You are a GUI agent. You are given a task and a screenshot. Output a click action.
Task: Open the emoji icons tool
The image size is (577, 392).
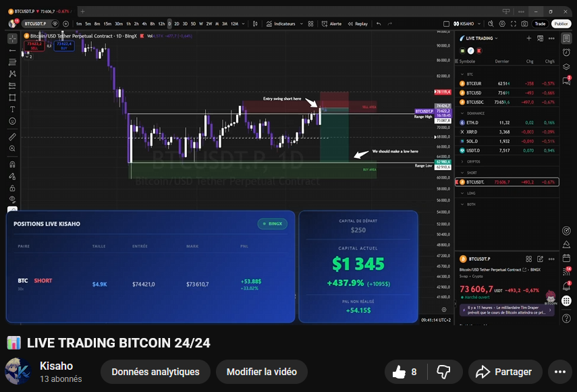(13, 121)
